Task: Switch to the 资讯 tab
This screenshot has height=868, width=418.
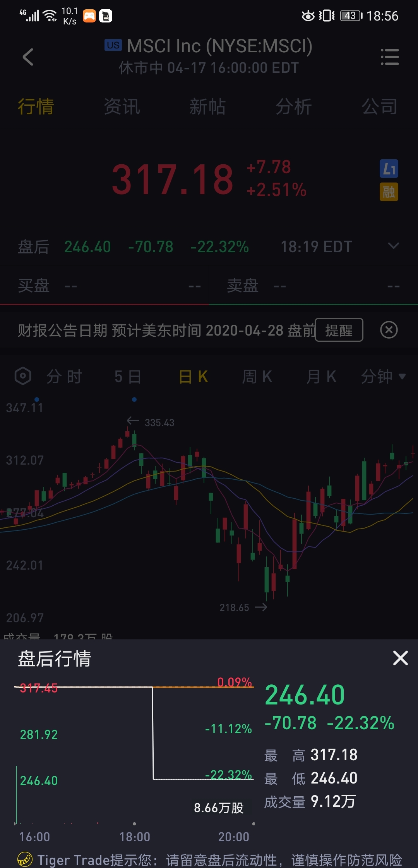Action: click(x=122, y=107)
